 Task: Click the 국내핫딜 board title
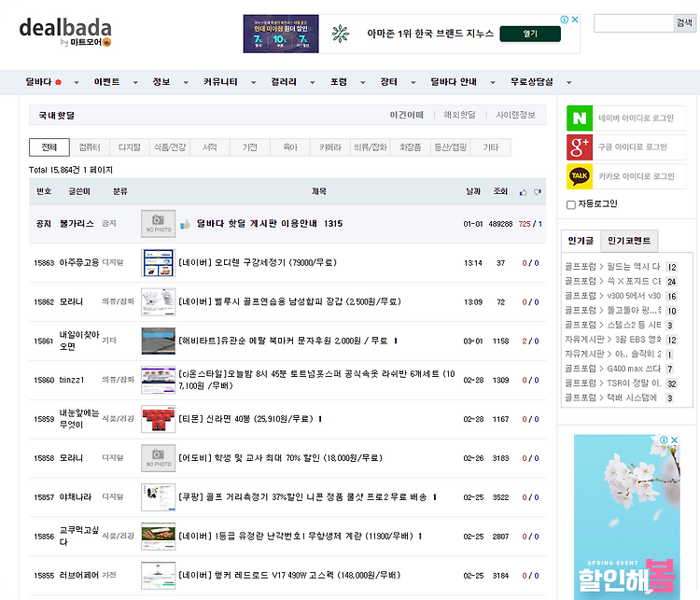click(x=57, y=116)
